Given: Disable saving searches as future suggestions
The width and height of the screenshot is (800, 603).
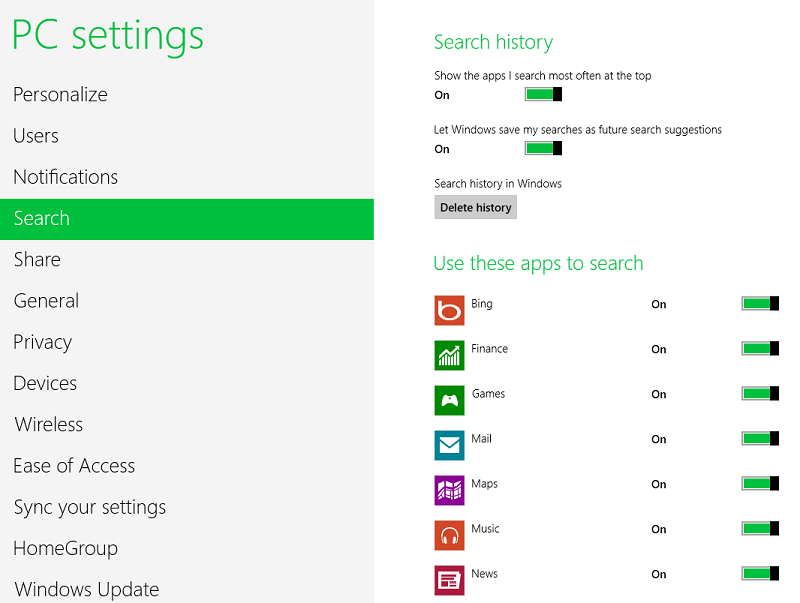Looking at the screenshot, I should (x=543, y=148).
